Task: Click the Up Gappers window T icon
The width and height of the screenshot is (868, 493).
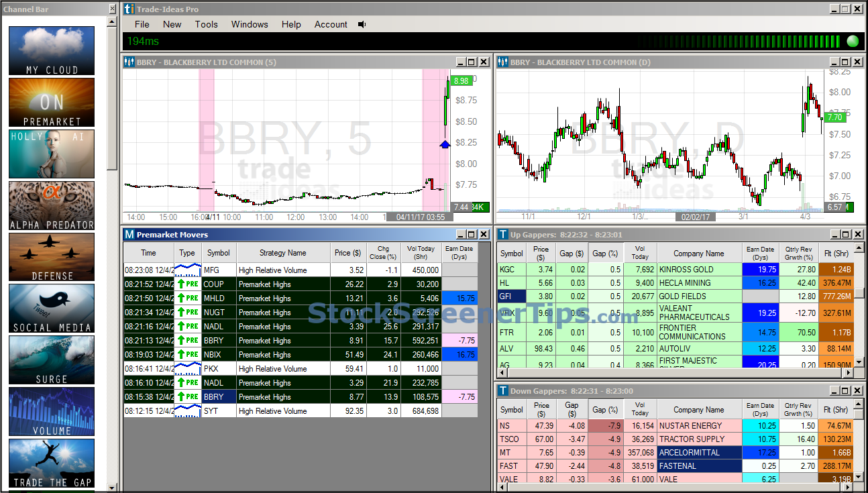Action: (503, 234)
